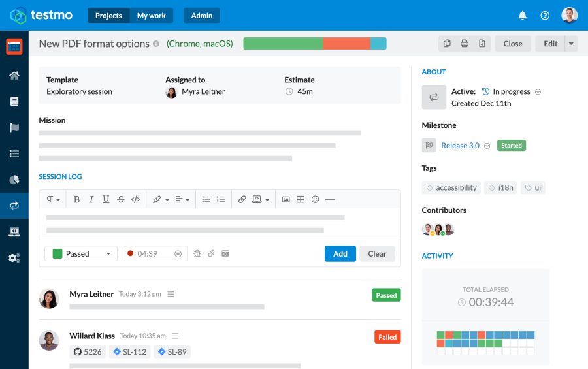
Task: Toggle italic formatting in editor
Action: 91,199
